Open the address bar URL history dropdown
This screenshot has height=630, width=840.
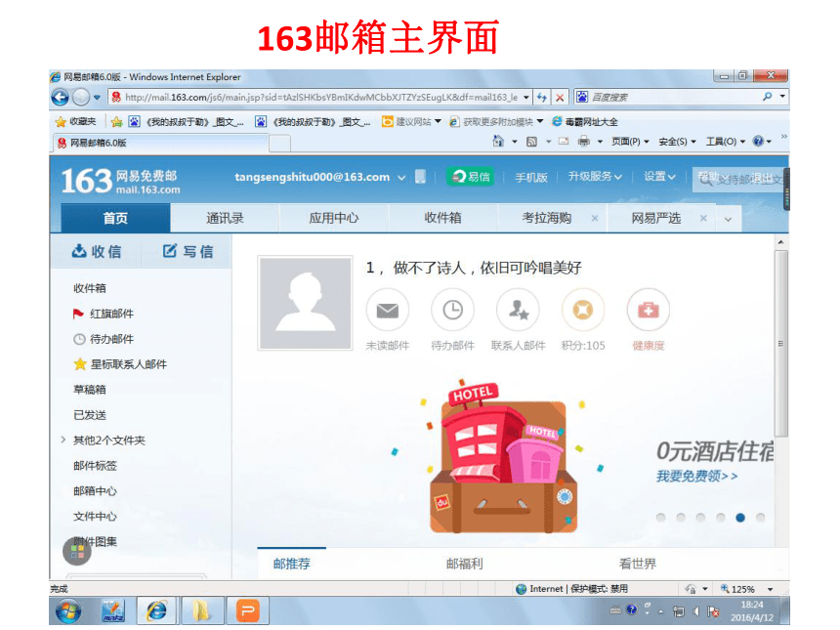click(526, 98)
